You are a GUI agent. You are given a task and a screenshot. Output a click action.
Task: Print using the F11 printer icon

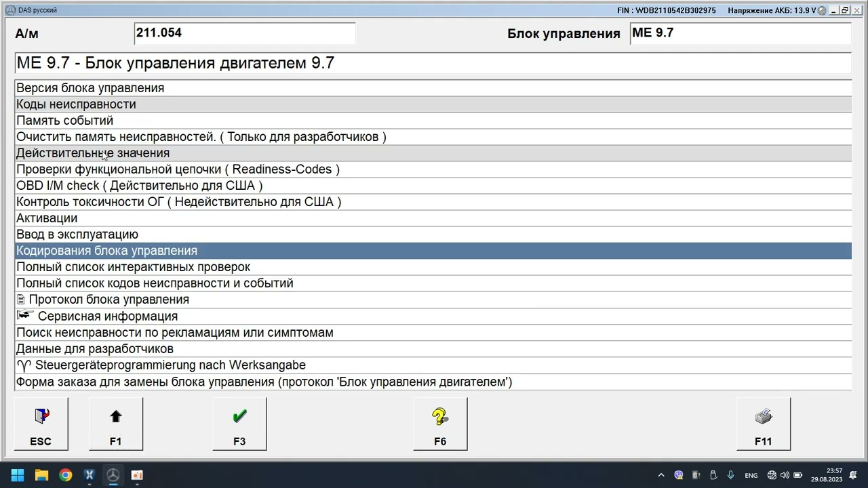tap(763, 424)
